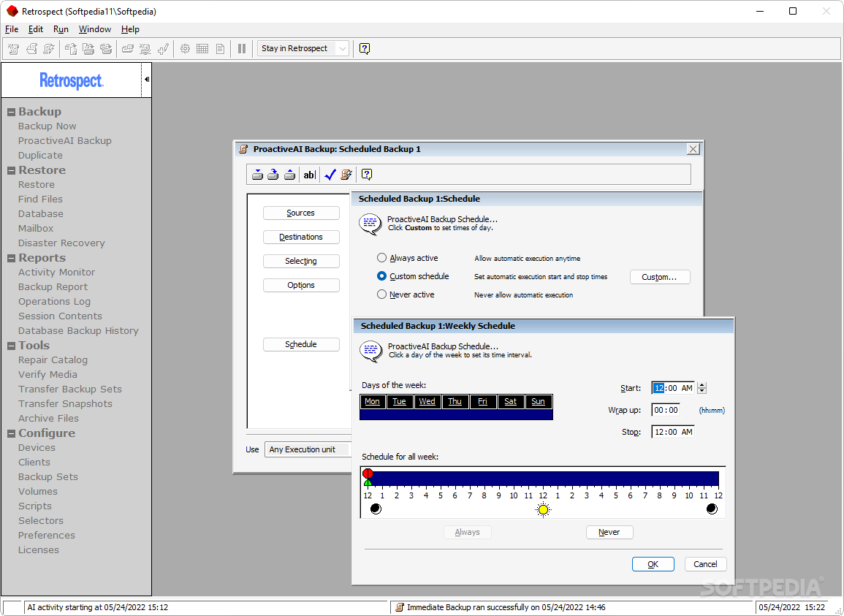The width and height of the screenshot is (844, 616).
Task: Click the save script drive icon with down arrow
Action: click(257, 175)
